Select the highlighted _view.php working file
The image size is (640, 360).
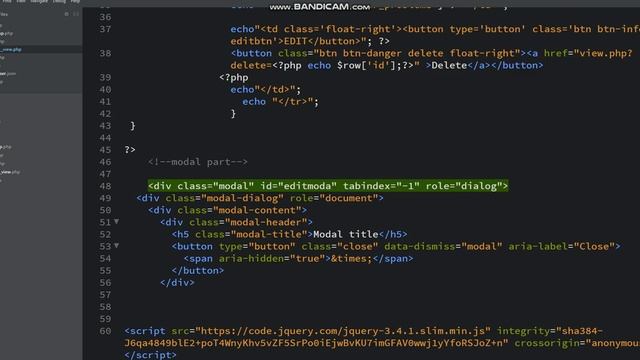click(x=11, y=49)
